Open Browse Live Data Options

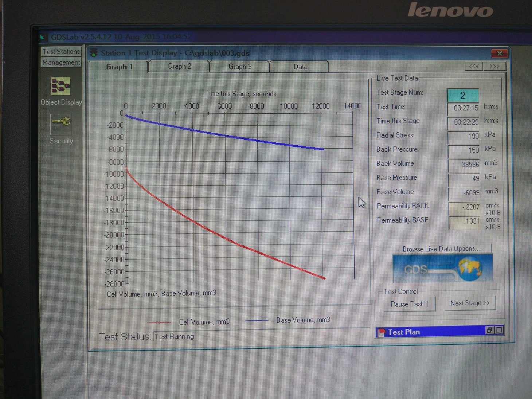pos(442,249)
